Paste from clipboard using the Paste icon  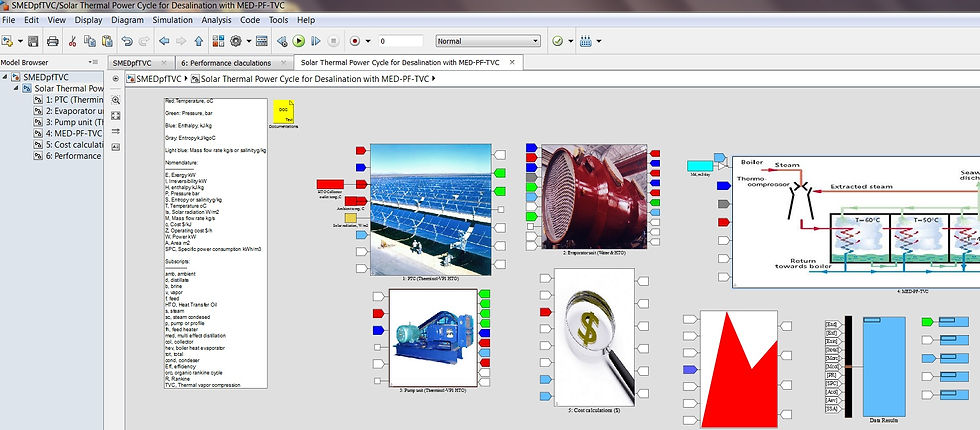tap(107, 41)
